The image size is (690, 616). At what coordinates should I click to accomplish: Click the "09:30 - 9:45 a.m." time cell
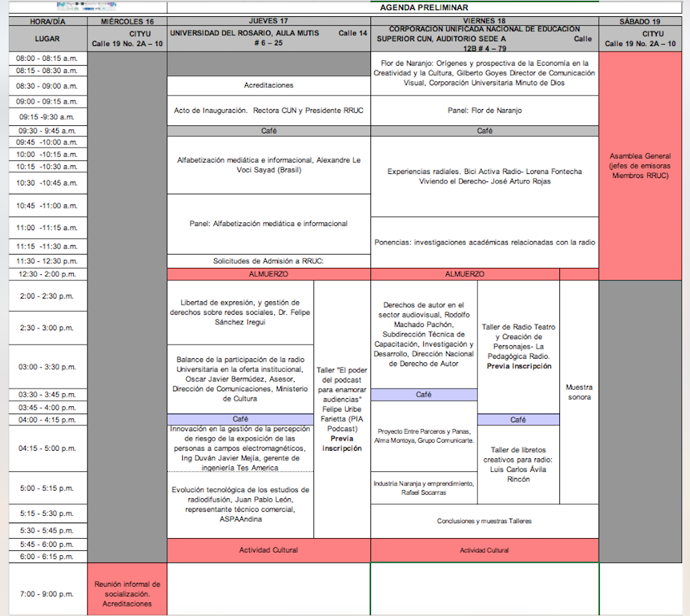click(47, 131)
